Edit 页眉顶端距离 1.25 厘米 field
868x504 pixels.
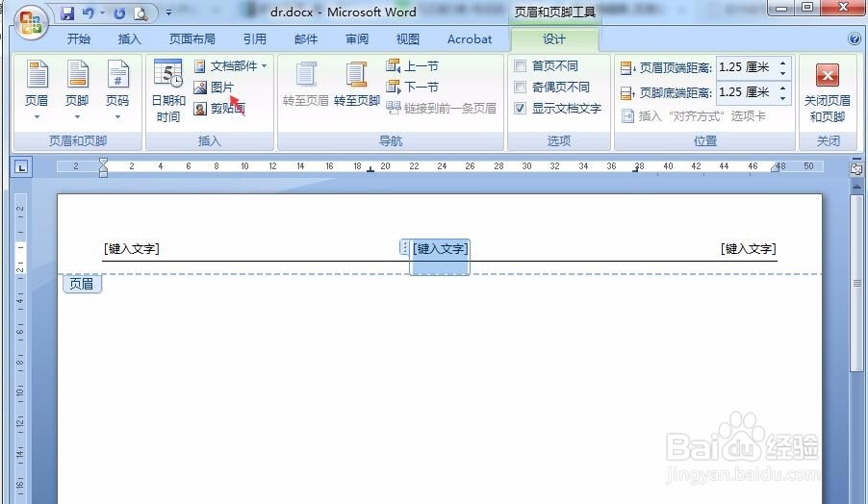click(746, 67)
